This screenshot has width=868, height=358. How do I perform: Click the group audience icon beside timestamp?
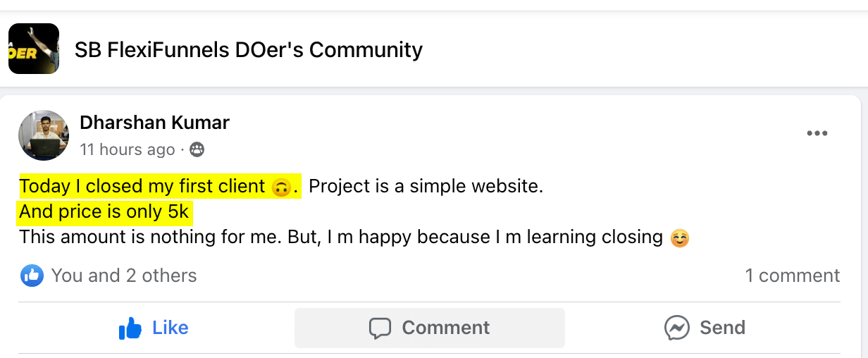pyautogui.click(x=197, y=149)
